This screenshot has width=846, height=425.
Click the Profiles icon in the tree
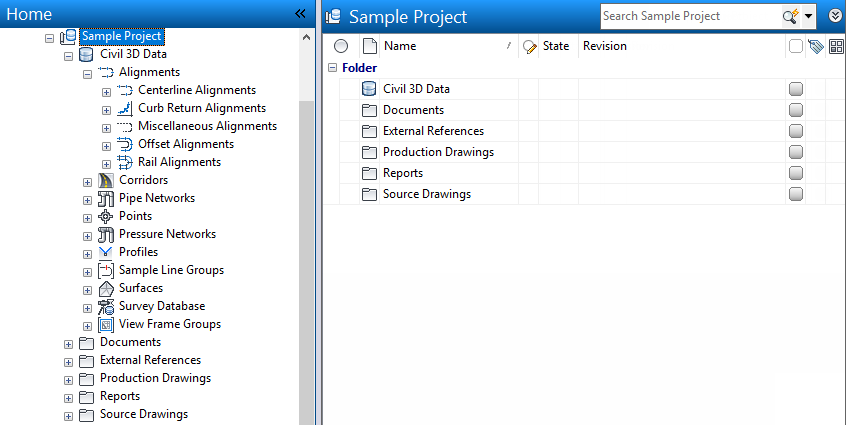[106, 252]
